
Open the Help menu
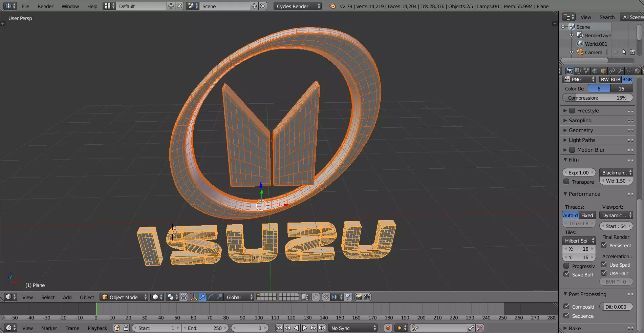pos(92,6)
